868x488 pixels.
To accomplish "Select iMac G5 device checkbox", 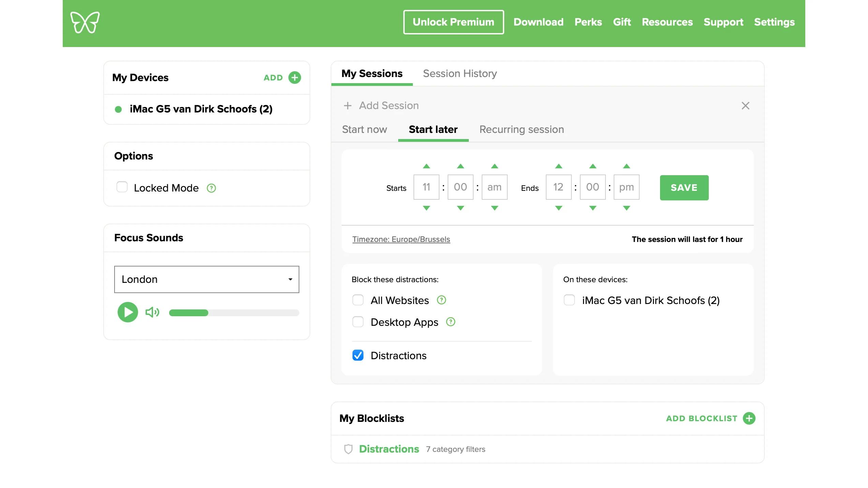I will pos(569,300).
